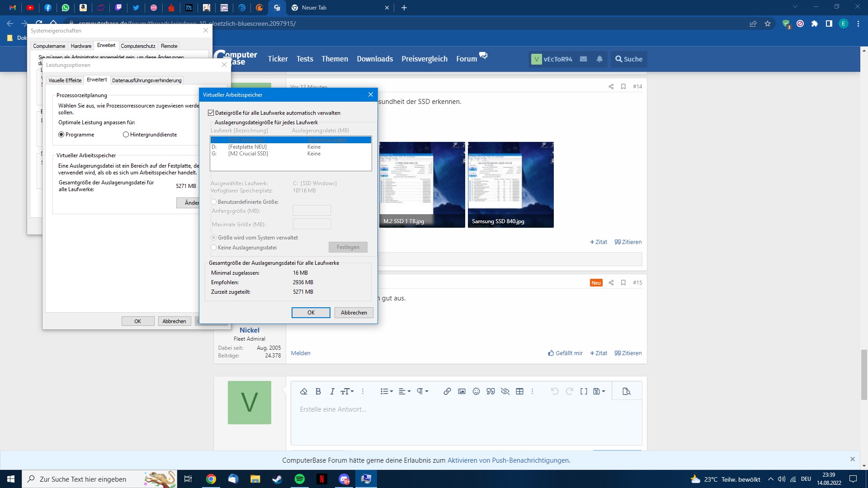Open Spotify from the taskbar

(x=299, y=479)
